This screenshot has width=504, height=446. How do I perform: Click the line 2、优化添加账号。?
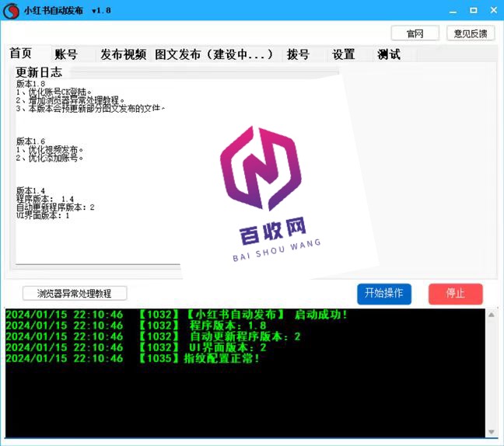pyautogui.click(x=50, y=158)
